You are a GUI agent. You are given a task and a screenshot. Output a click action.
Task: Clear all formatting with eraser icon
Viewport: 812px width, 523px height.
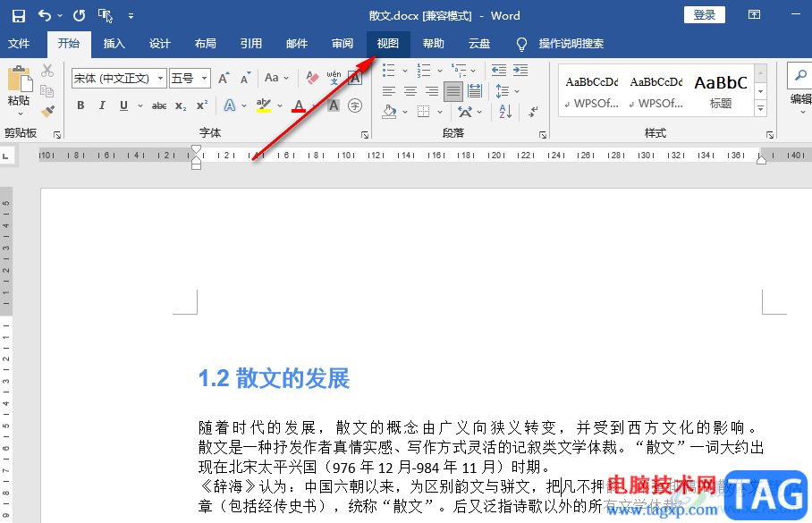tap(312, 78)
